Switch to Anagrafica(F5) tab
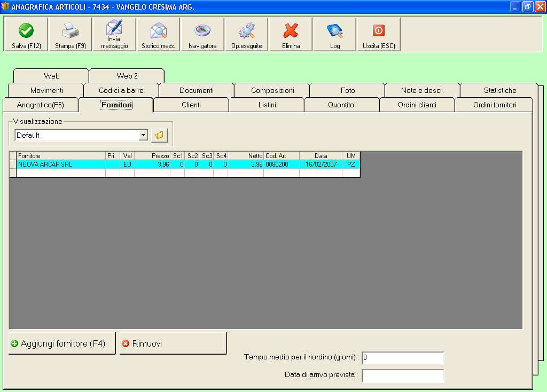This screenshot has height=392, width=547. (x=41, y=105)
